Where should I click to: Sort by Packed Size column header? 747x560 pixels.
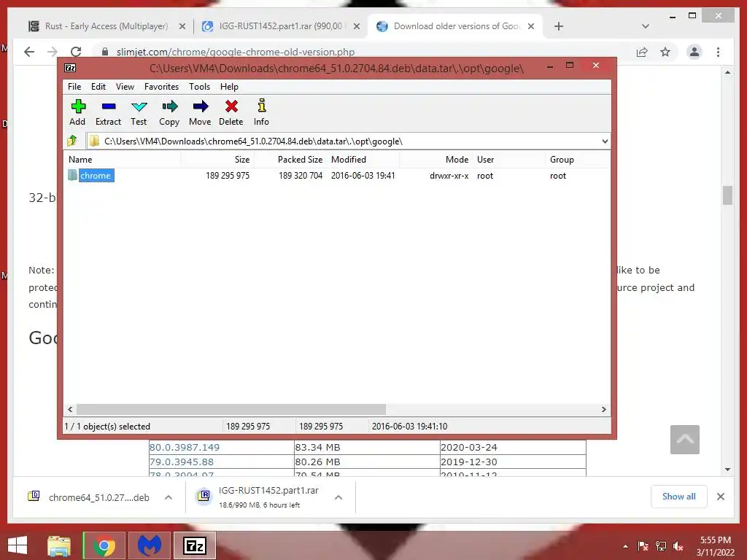click(290, 160)
